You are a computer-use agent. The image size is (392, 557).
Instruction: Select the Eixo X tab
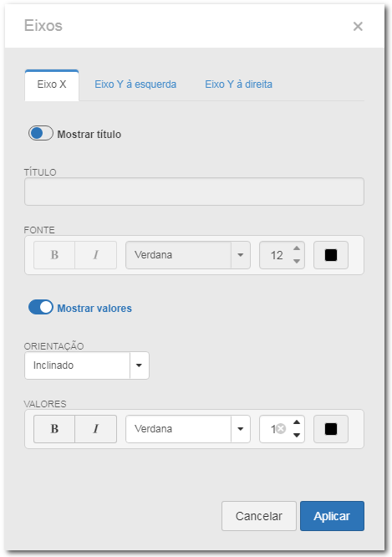[x=52, y=85]
